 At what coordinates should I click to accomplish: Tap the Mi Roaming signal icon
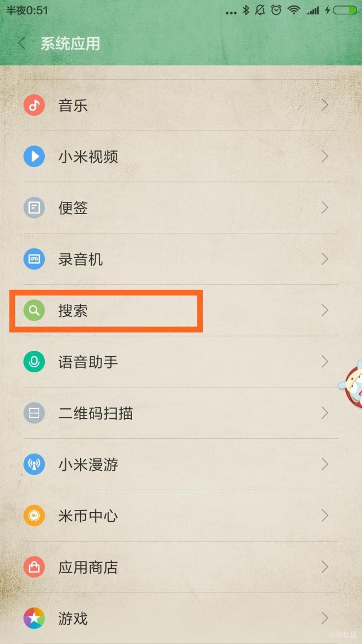(34, 465)
